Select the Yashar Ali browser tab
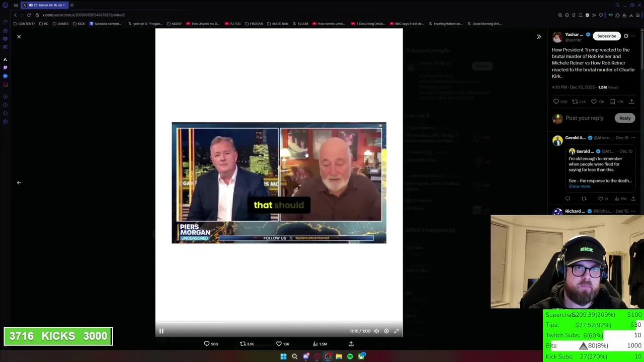Image resolution: width=644 pixels, height=362 pixels. click(44, 5)
